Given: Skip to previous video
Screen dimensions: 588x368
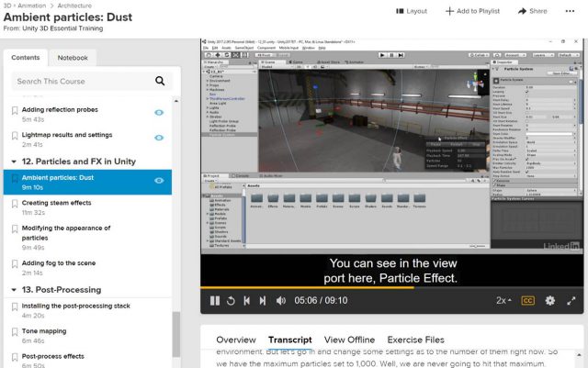Looking at the screenshot, I should [x=247, y=300].
